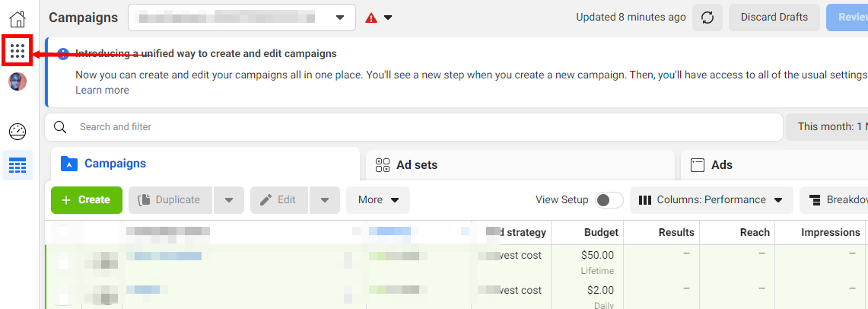Select the Campaigns table icon in sidebar
The height and width of the screenshot is (309, 868).
click(17, 164)
